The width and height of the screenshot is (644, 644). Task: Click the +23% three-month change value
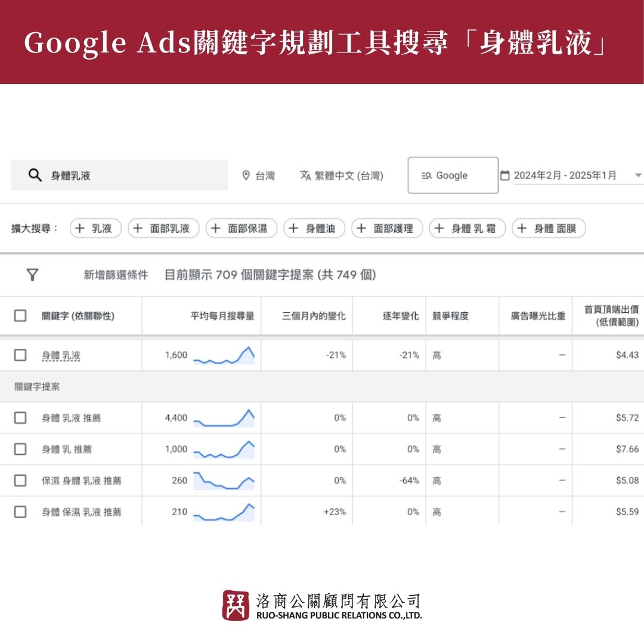pos(335,512)
